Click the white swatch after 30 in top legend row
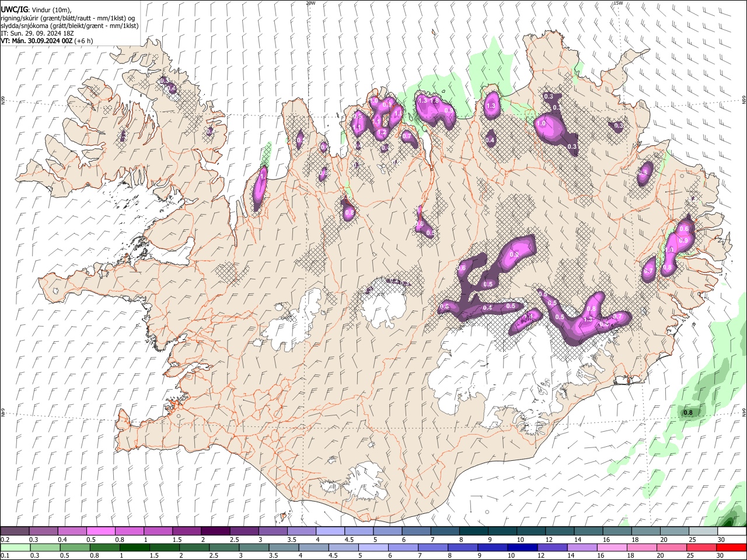 point(731,531)
